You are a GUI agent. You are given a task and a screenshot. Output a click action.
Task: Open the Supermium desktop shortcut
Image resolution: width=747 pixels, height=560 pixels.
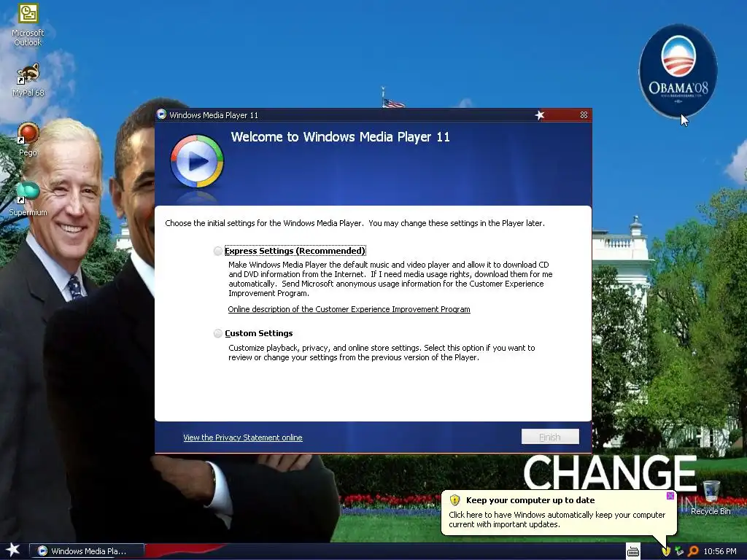click(28, 199)
